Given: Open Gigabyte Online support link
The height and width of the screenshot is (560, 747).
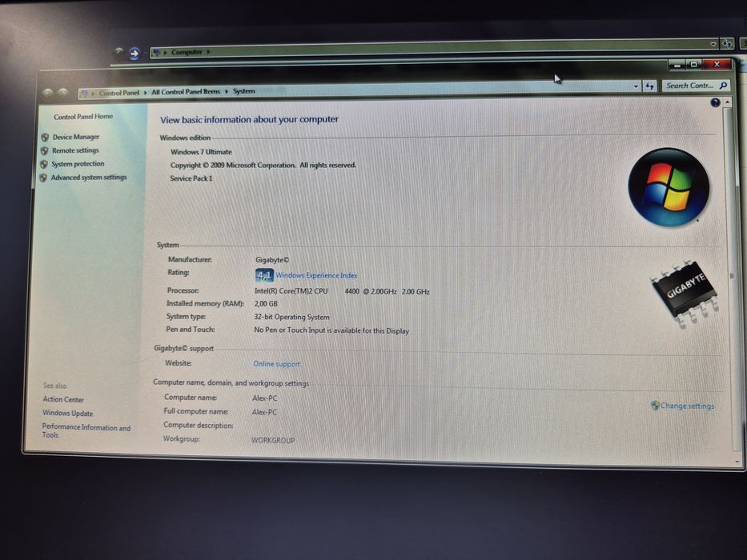Looking at the screenshot, I should tap(276, 364).
